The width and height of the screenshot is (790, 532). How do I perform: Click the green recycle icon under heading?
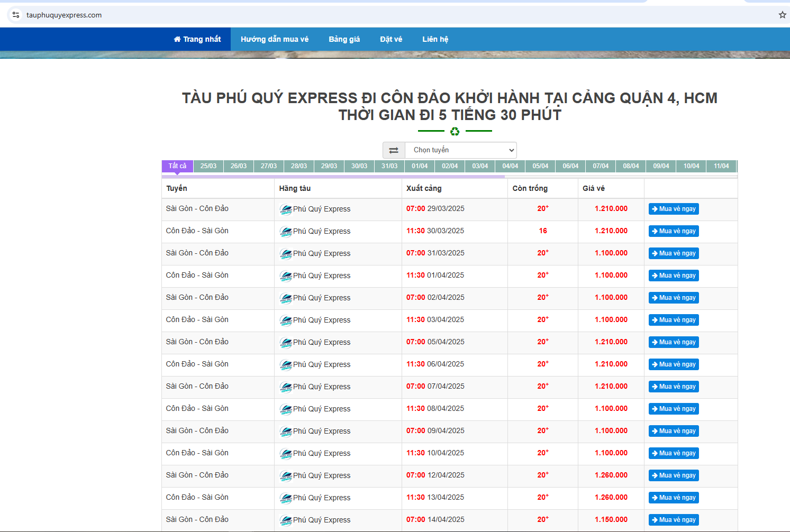click(x=455, y=131)
